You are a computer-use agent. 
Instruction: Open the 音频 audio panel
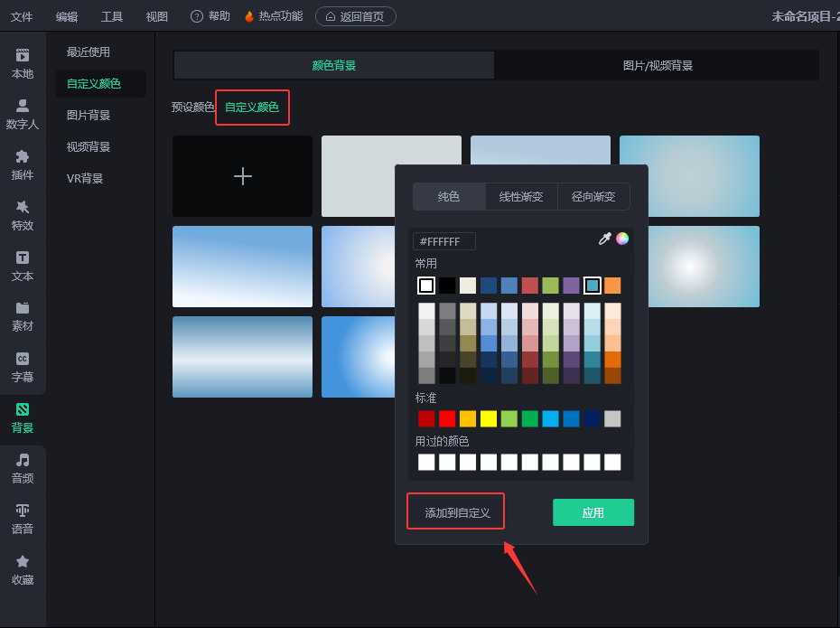23,468
